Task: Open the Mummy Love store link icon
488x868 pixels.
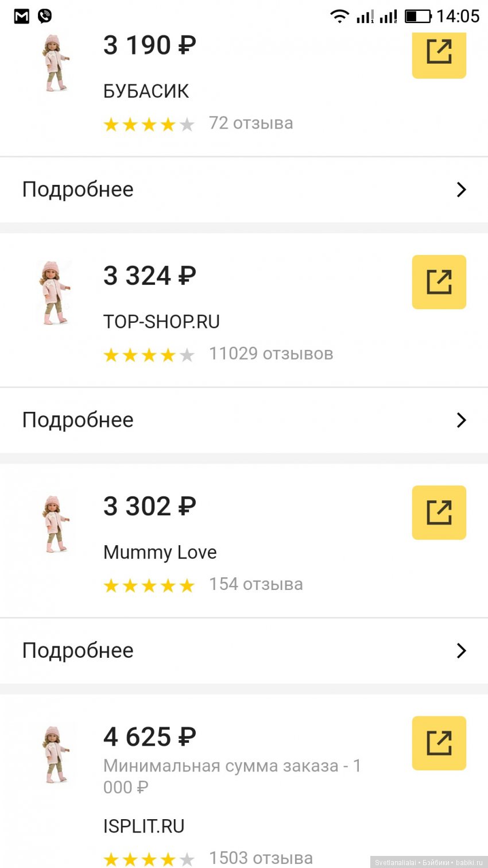Action: point(439,512)
